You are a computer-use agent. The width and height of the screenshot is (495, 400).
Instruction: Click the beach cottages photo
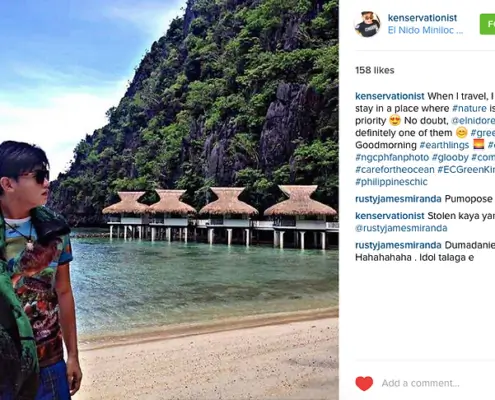tap(169, 200)
